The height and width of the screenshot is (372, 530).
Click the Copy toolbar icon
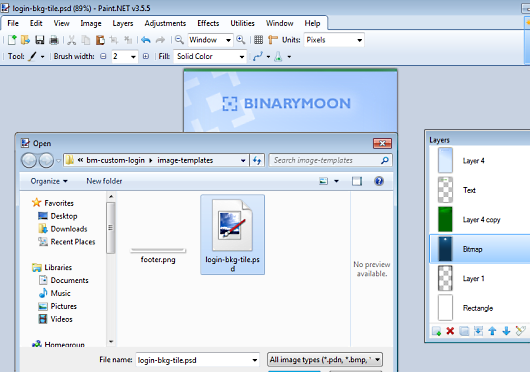point(86,40)
